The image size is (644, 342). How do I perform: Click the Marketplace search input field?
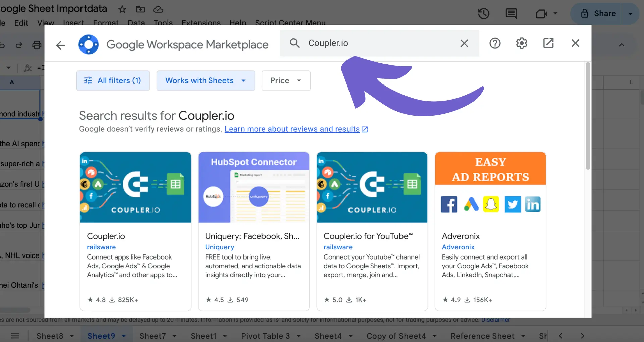pyautogui.click(x=379, y=43)
